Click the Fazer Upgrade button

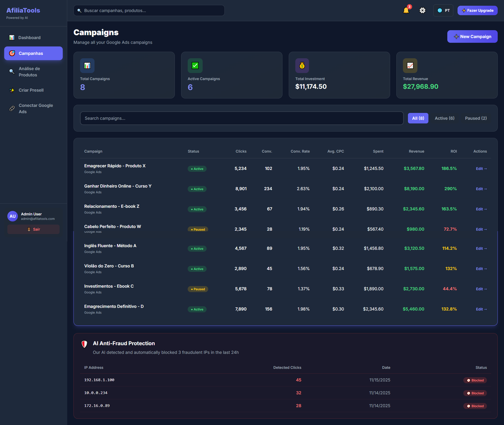pyautogui.click(x=477, y=10)
